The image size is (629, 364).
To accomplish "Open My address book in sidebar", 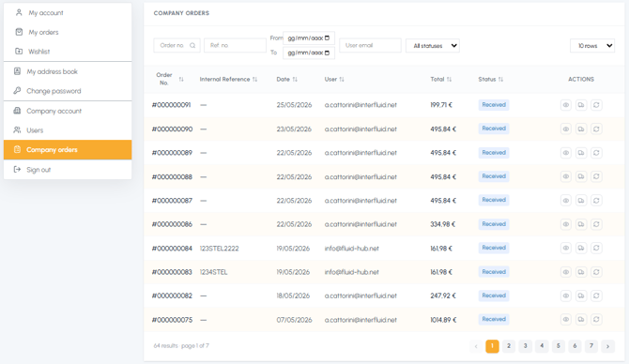I will click(x=68, y=71).
